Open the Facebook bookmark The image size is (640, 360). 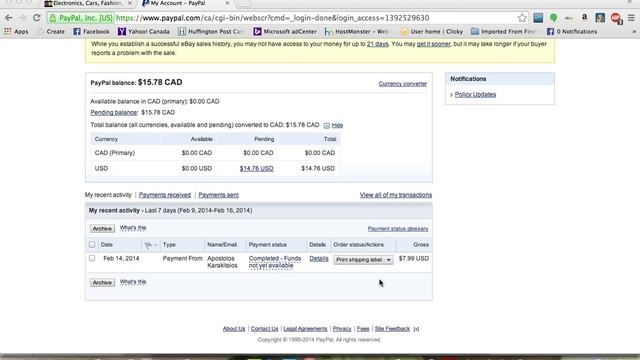[x=91, y=31]
